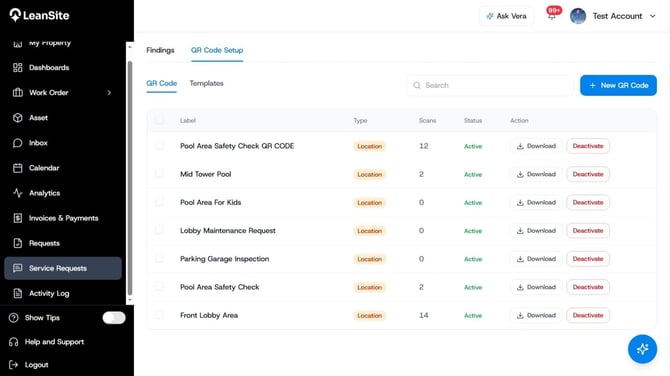Download the Mid Tower Pool QR code

(536, 174)
